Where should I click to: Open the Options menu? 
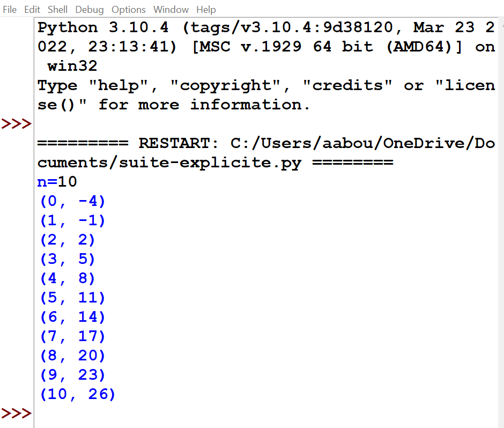coord(129,10)
